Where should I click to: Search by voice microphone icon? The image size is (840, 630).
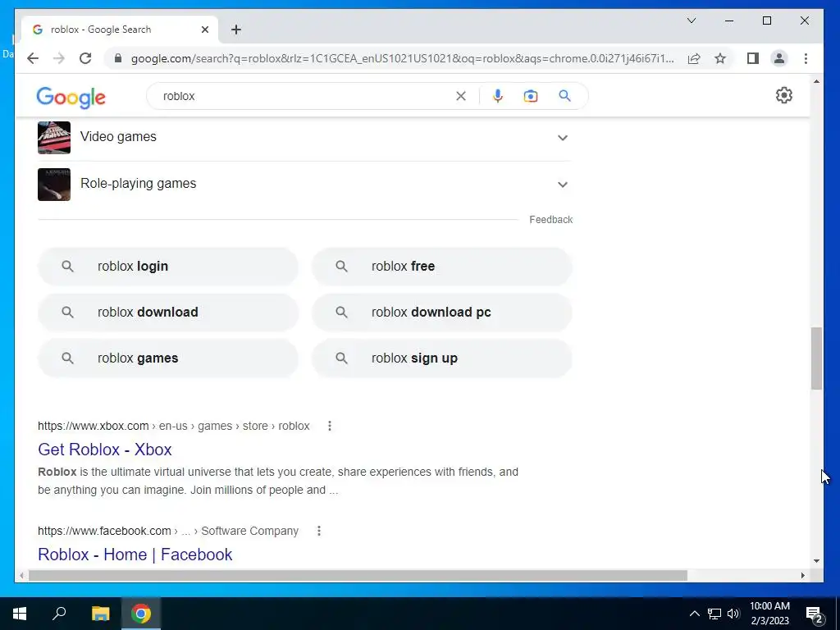(498, 96)
